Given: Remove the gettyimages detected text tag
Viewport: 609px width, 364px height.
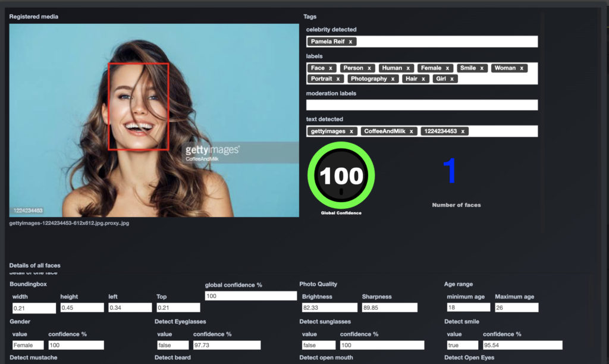Looking at the screenshot, I should pyautogui.click(x=351, y=131).
